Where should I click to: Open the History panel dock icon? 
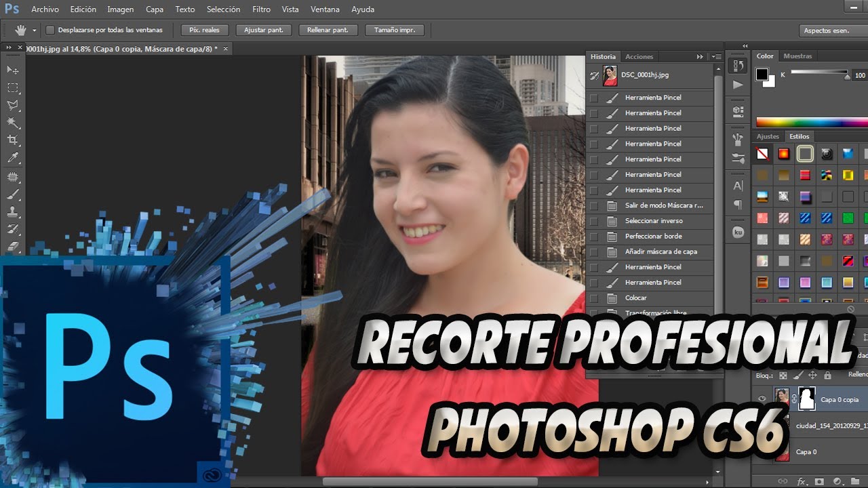tap(738, 66)
